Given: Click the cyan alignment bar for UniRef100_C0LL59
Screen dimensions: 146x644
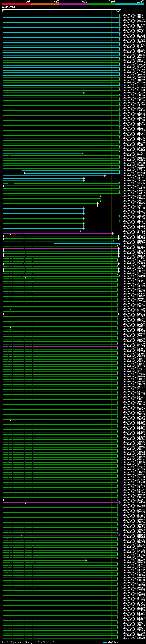Looking at the screenshot, I should pos(44,93).
